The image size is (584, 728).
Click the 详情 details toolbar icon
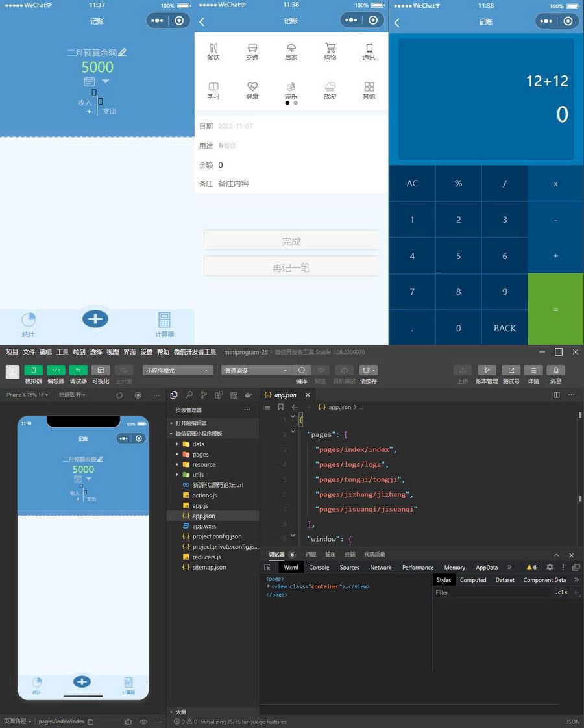click(x=533, y=370)
